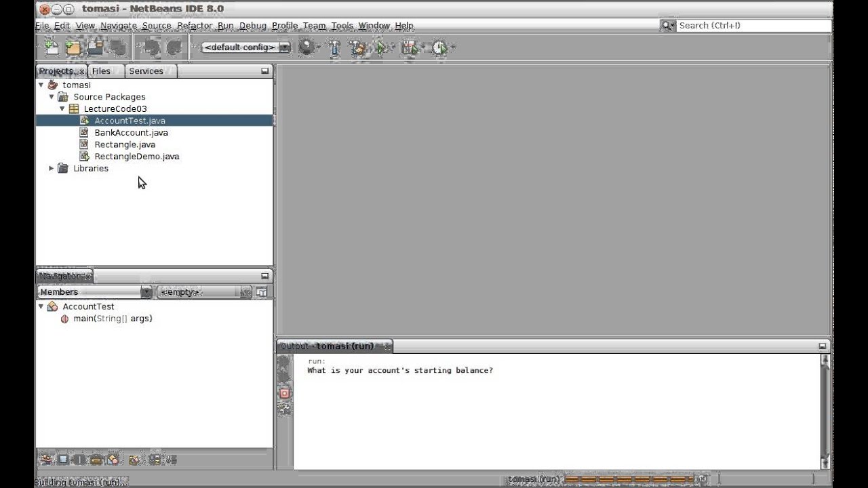Click the Open Project toolbar icon
The width and height of the screenshot is (868, 488).
(95, 47)
